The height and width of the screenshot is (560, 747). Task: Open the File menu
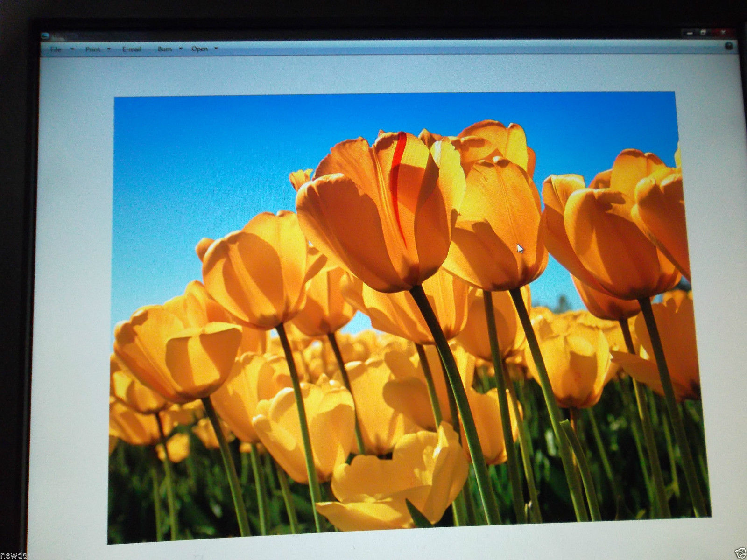click(x=56, y=49)
